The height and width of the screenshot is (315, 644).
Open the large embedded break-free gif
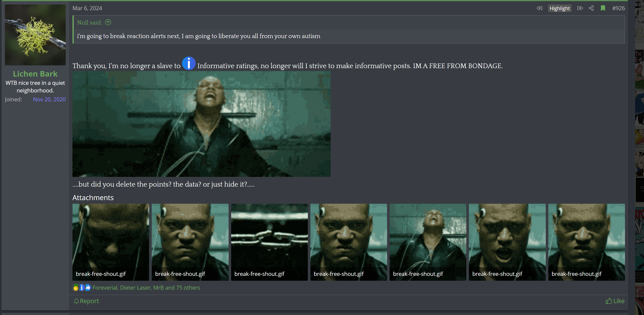[x=202, y=124]
